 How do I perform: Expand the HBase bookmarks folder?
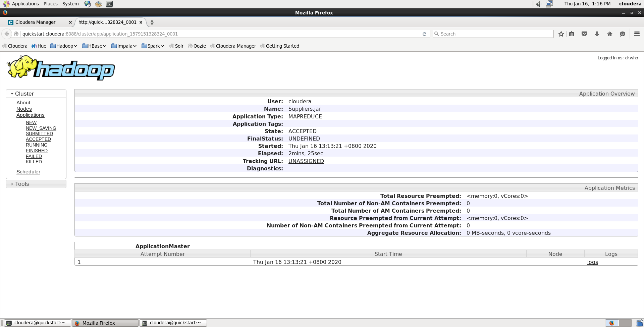pyautogui.click(x=94, y=46)
